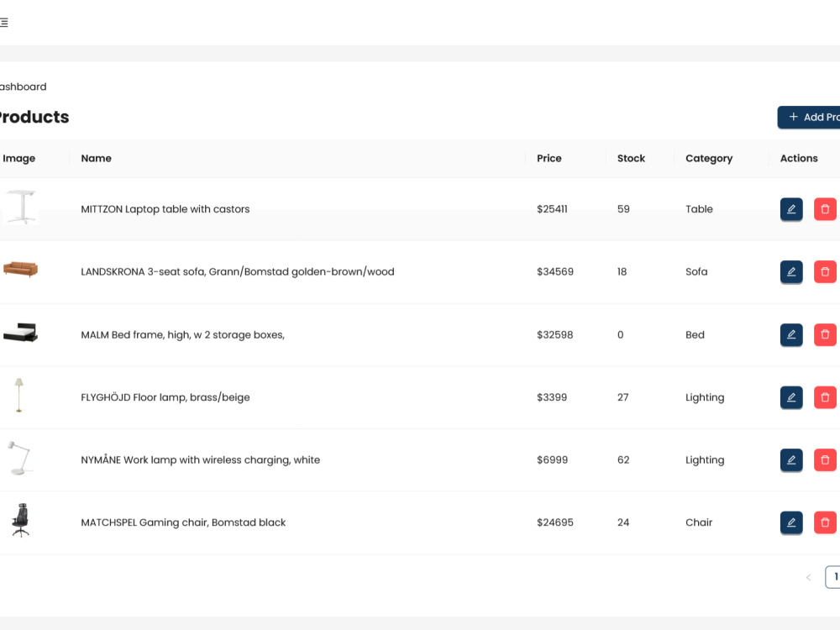840x630 pixels.
Task: Click the Stock column header
Action: point(631,158)
